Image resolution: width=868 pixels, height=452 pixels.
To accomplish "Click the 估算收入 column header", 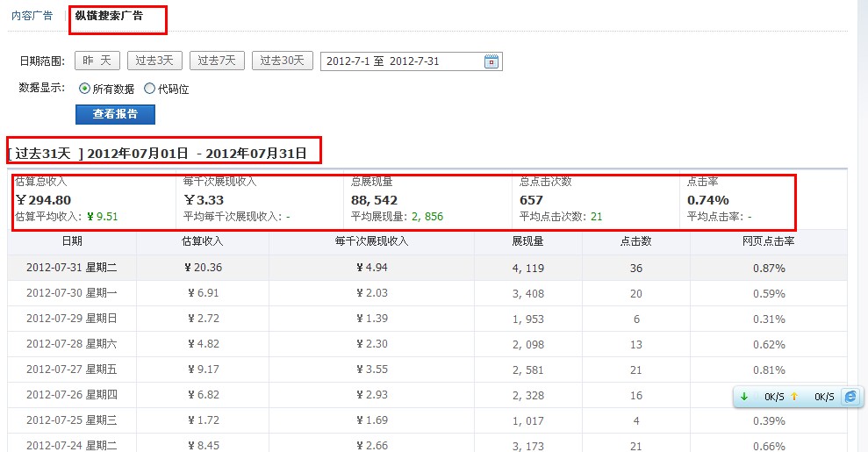I will tap(202, 241).
